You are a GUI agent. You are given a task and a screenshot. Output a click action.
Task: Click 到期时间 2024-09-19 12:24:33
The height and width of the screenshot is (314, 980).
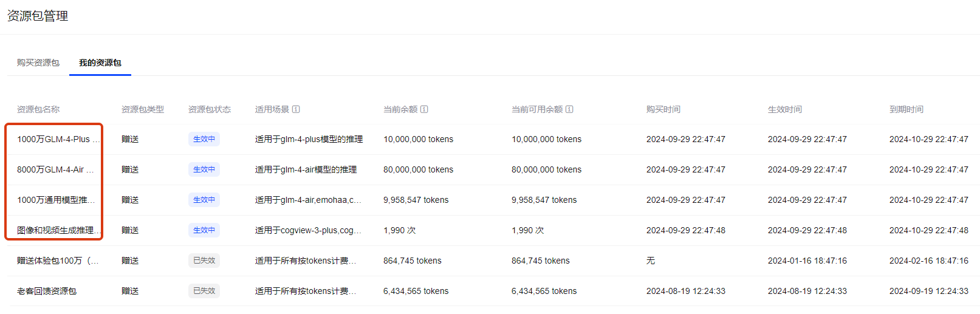coord(929,291)
